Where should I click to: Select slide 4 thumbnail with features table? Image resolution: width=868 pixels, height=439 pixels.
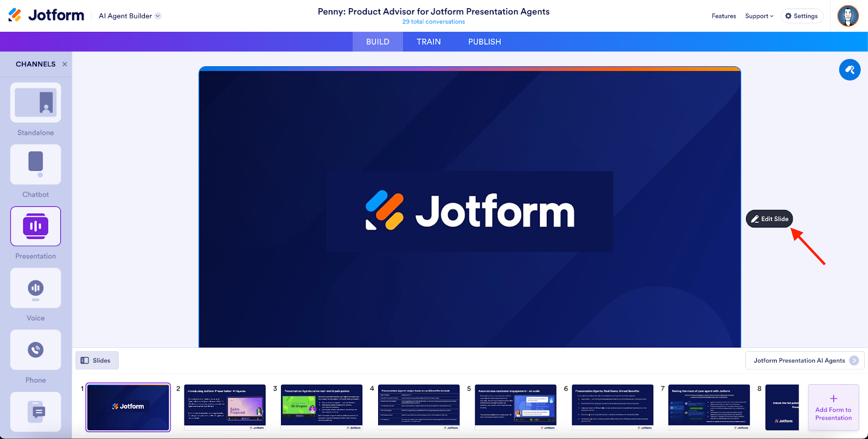tap(419, 408)
